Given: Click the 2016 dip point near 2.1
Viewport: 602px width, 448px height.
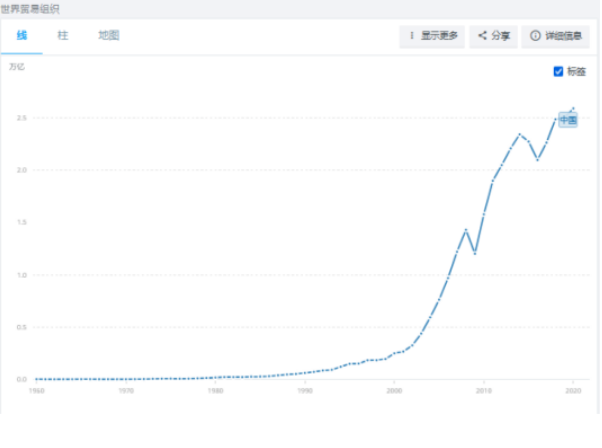Looking at the screenshot, I should (538, 159).
